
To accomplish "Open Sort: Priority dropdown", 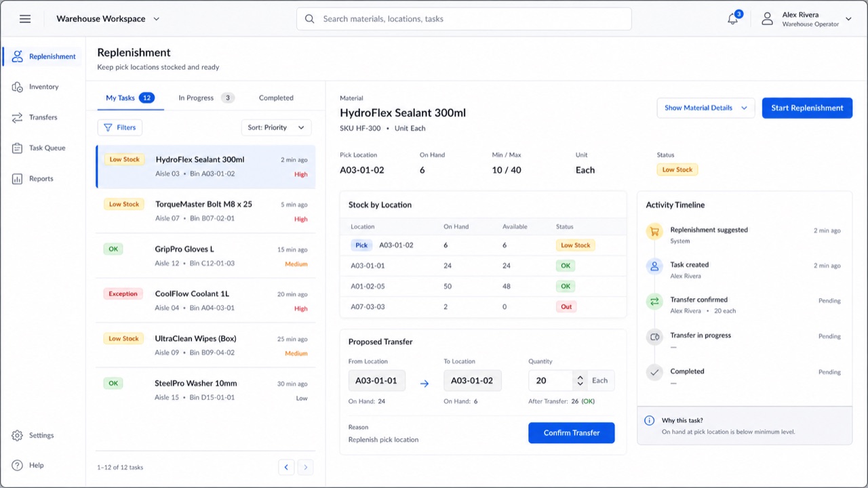I will pos(277,127).
